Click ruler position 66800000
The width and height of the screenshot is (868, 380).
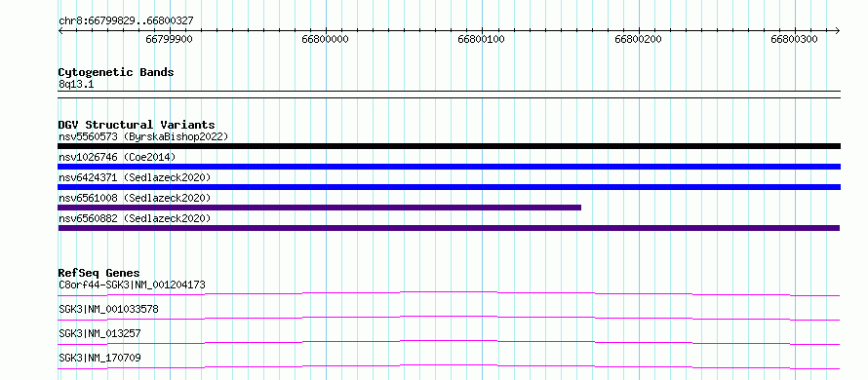tap(326, 39)
